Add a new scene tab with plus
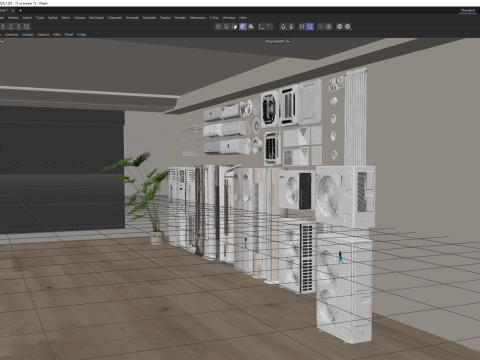Screen dimensions: 480x360 coord(20,11)
